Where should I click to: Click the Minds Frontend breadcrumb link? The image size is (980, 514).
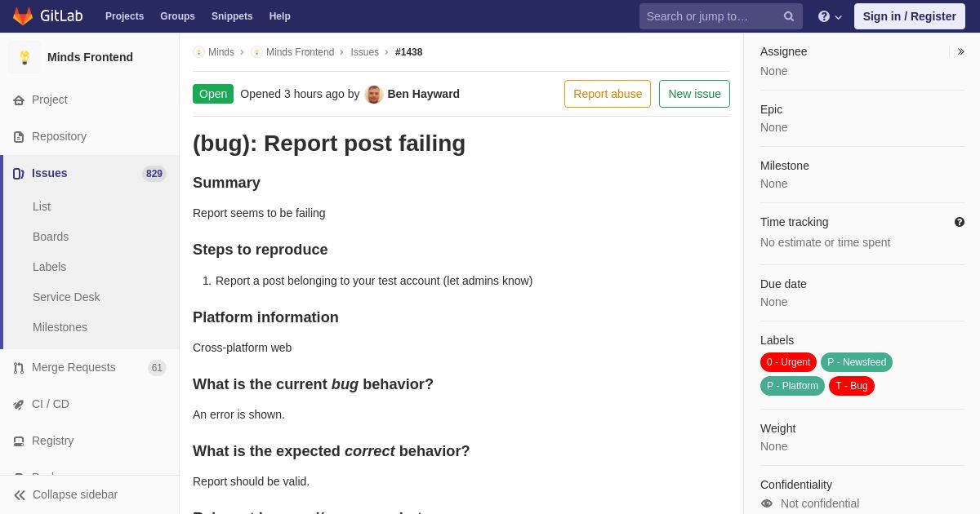pyautogui.click(x=300, y=52)
